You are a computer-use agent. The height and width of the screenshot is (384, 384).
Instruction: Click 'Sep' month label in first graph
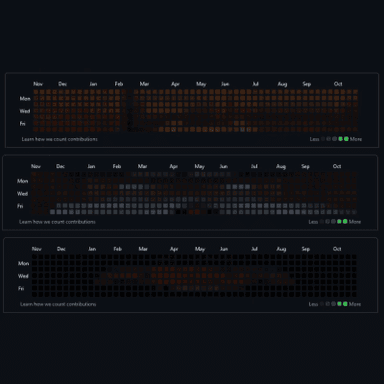(307, 84)
